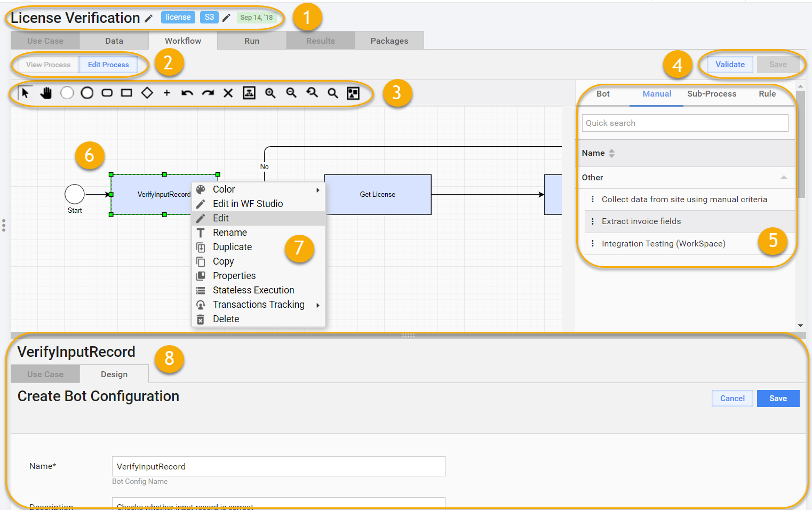Select Rename from the context menu
Screen dimensions: 812x510
258,233
